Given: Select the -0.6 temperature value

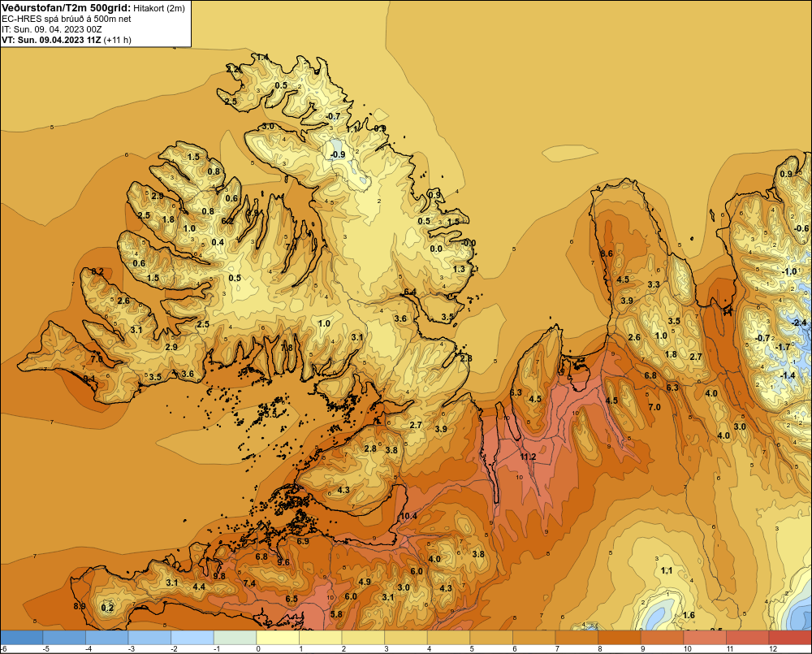Looking at the screenshot, I should pos(801,228).
